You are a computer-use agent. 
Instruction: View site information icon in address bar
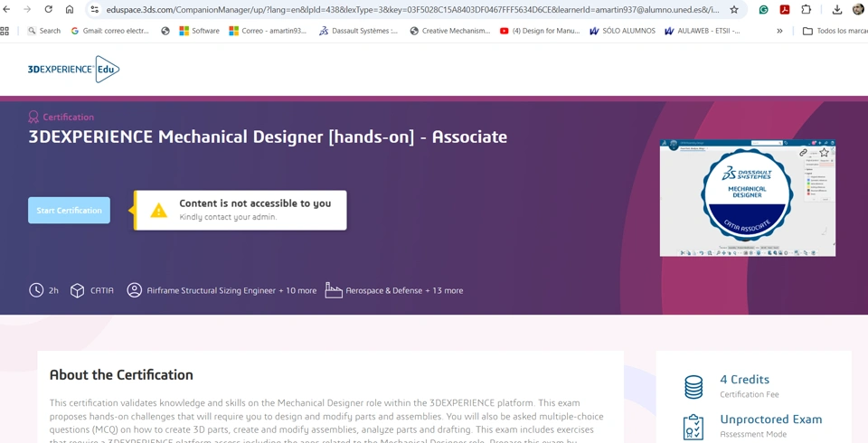pos(95,9)
